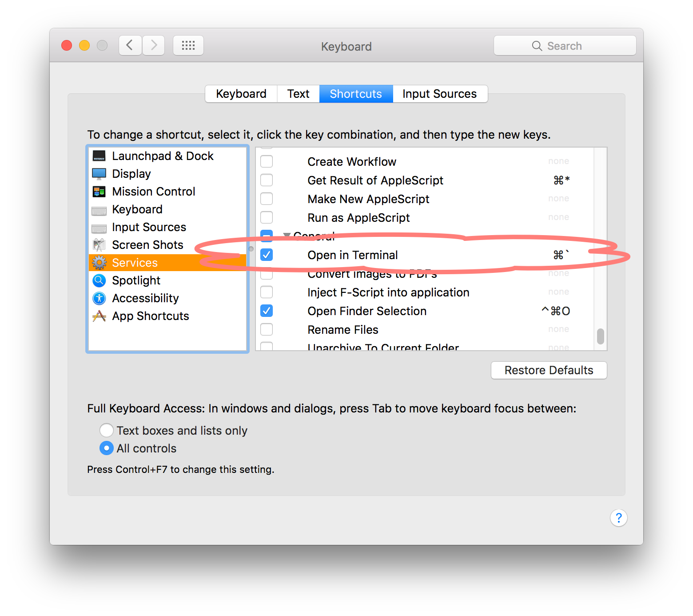Disable the Open in Terminal checkbox
The height and width of the screenshot is (616, 693).
[x=267, y=255]
